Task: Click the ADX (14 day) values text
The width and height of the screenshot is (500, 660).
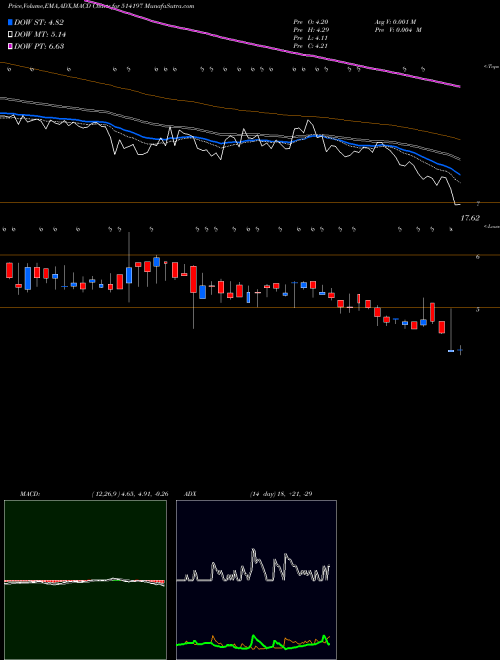Action: point(281,494)
